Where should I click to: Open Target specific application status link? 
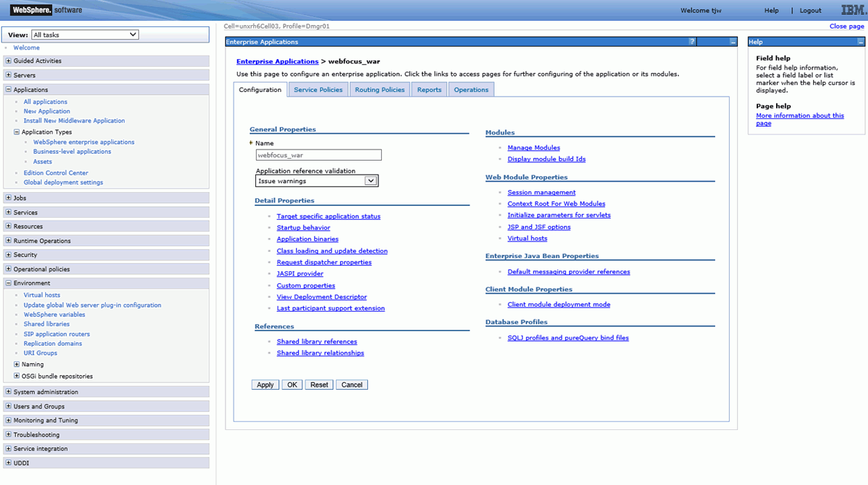click(x=328, y=216)
